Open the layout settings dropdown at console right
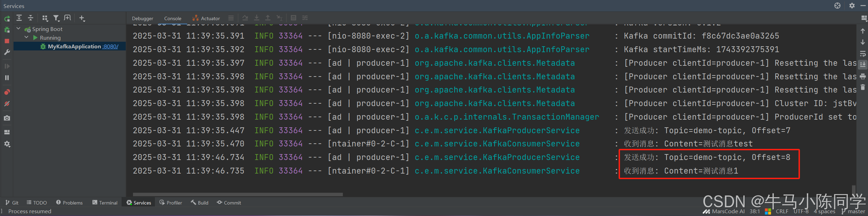Viewport: 868px width, 216px height. pyautogui.click(x=864, y=18)
